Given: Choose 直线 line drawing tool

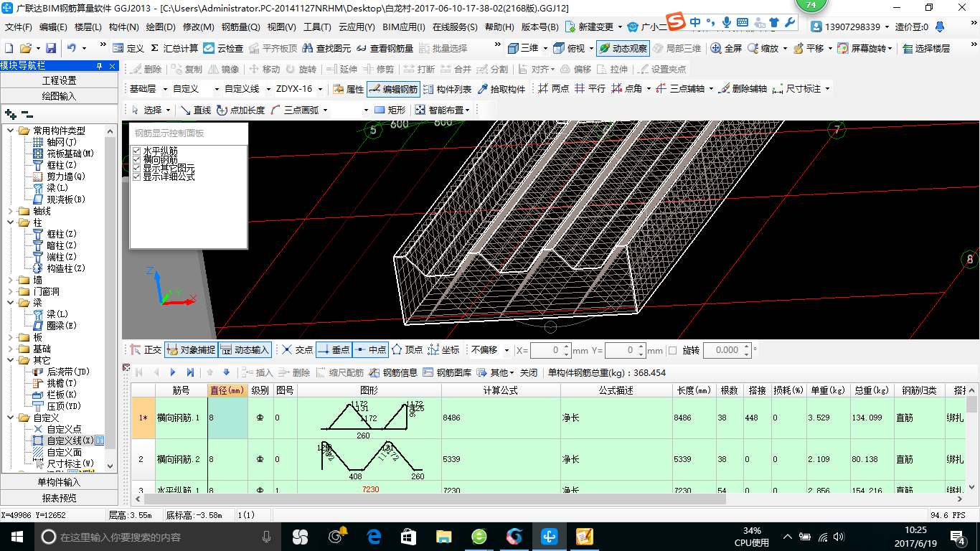Looking at the screenshot, I should (195, 110).
